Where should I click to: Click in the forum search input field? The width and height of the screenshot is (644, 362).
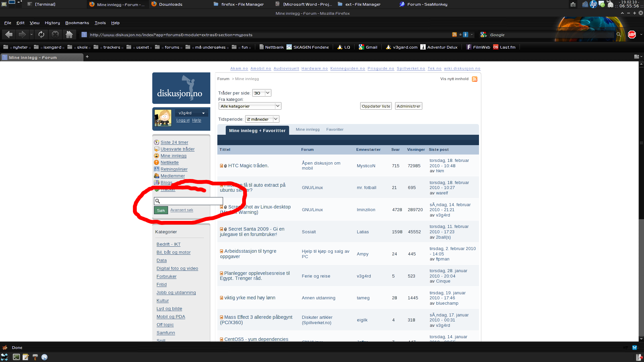[189, 201]
